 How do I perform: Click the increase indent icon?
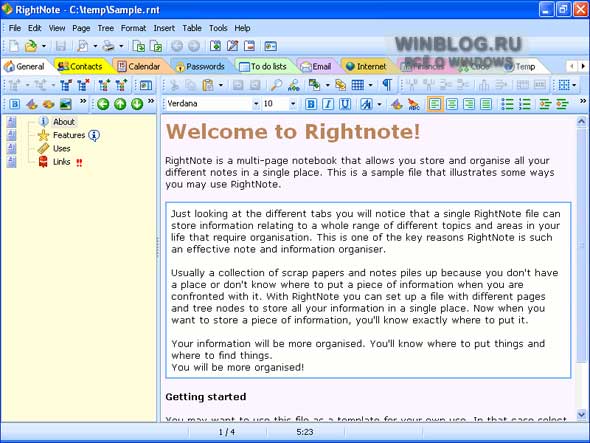(562, 104)
